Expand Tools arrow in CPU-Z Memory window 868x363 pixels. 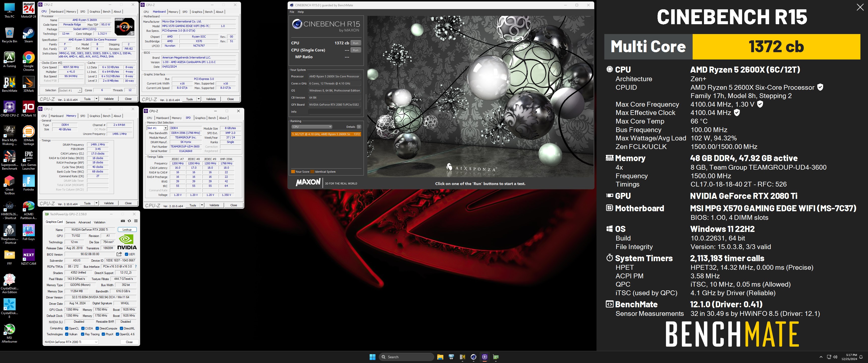96,203
